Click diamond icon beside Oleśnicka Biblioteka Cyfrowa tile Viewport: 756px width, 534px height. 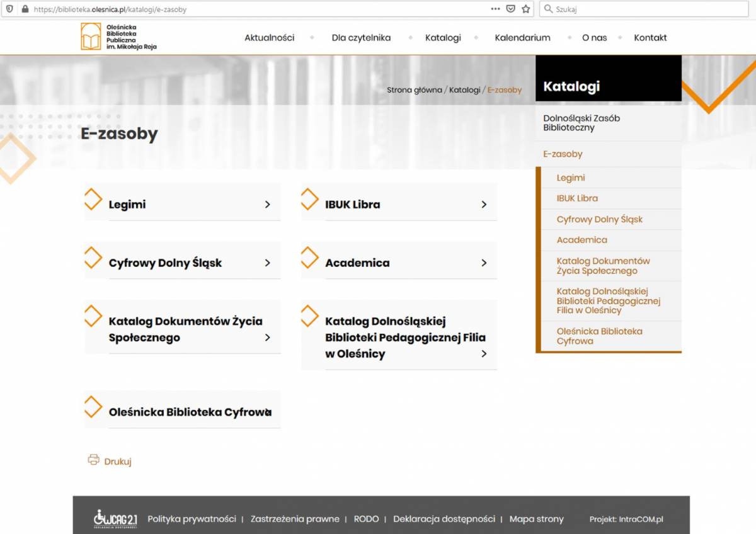[93, 406]
